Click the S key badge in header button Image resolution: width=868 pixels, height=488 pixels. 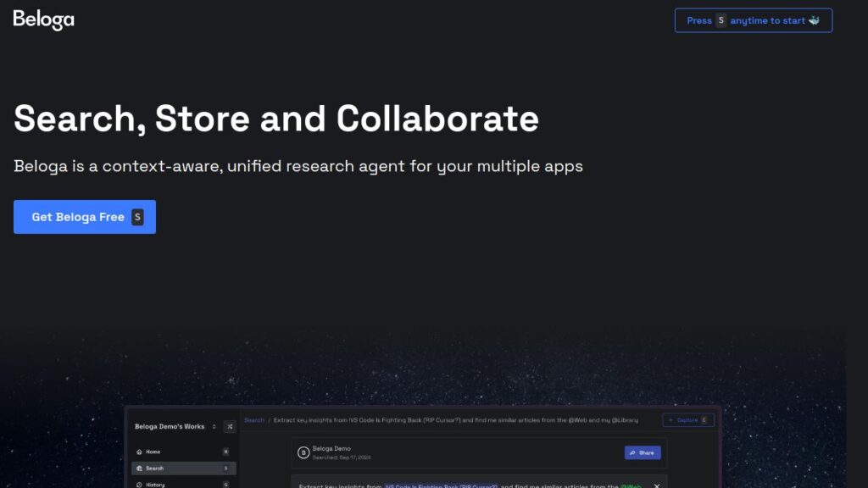[721, 20]
